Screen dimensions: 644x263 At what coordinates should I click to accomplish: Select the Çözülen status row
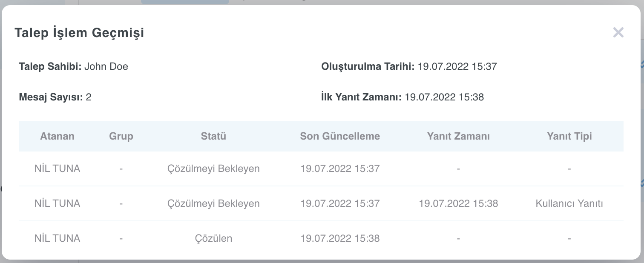coord(321,238)
